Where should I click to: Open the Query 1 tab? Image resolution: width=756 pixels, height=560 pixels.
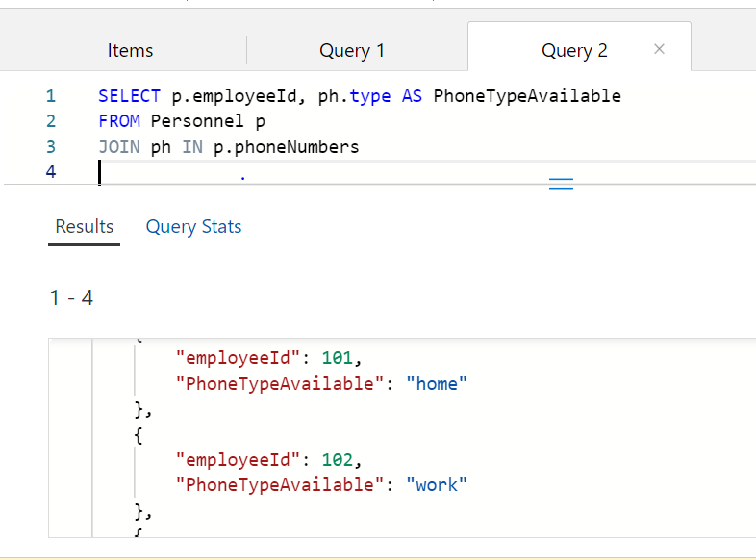click(351, 51)
